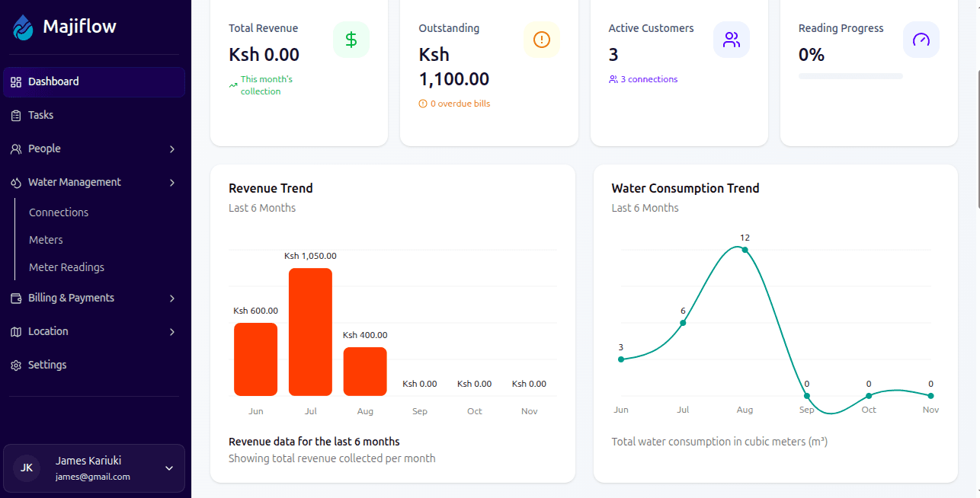Click the Majiflow water drop logo
The width and height of the screenshot is (980, 498).
(24, 27)
